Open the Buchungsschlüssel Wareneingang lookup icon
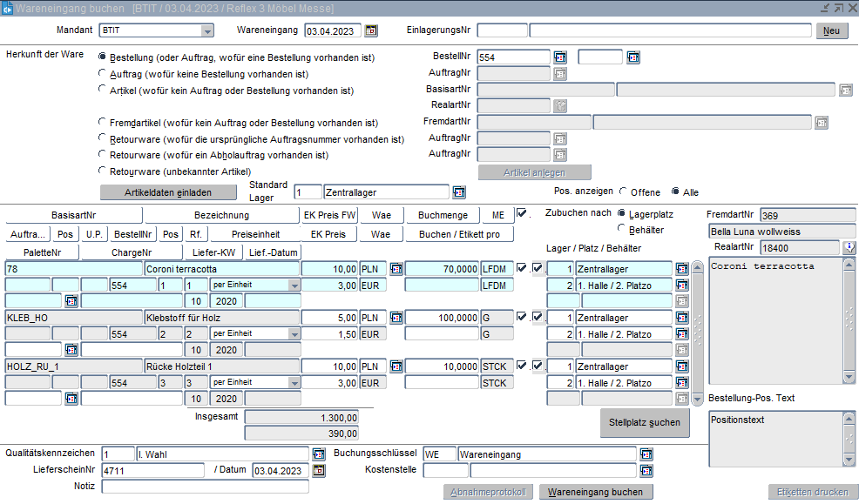The width and height of the screenshot is (859, 504). coord(646,454)
